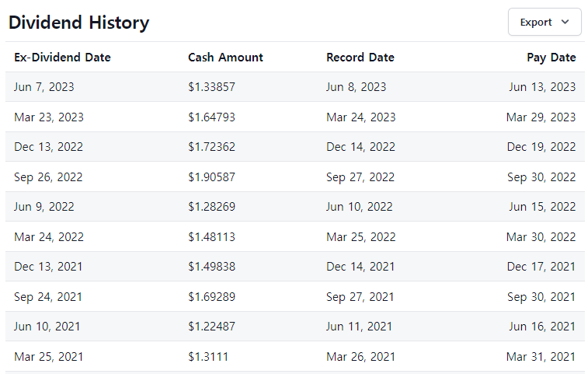Click the Ex-Dividend Date column header
This screenshot has height=374, width=588.
(62, 58)
